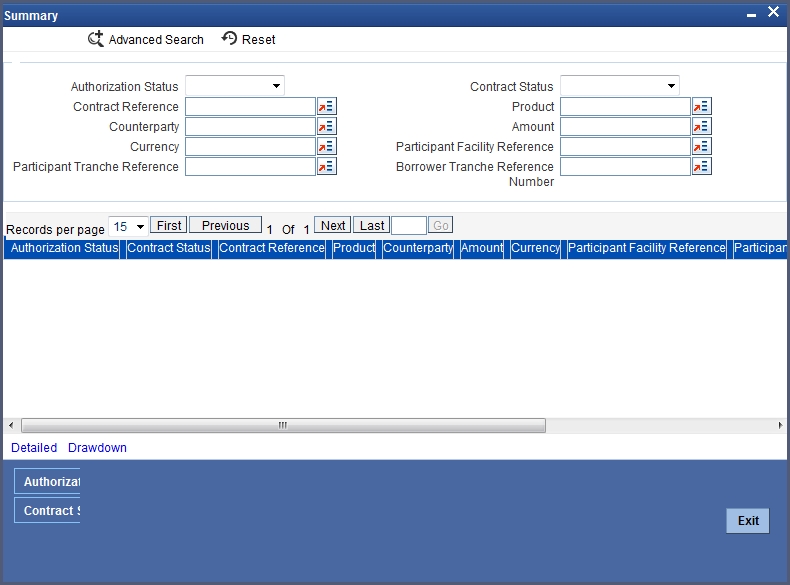This screenshot has width=790, height=585.
Task: Go to the Last page
Action: pyautogui.click(x=371, y=225)
